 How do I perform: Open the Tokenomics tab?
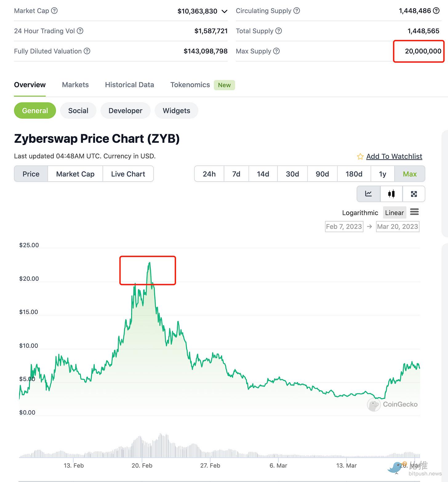click(190, 85)
